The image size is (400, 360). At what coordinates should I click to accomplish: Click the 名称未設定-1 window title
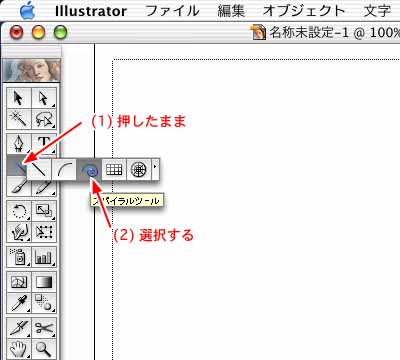pos(309,33)
